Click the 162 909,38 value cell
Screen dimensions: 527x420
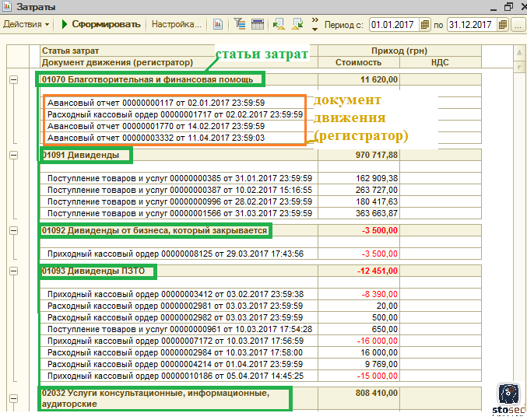coord(359,178)
